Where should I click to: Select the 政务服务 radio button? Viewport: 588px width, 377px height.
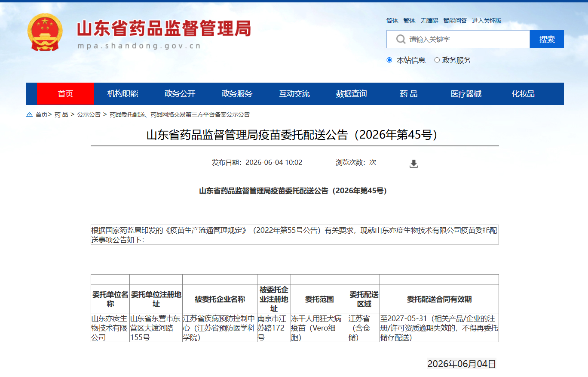tap(437, 60)
